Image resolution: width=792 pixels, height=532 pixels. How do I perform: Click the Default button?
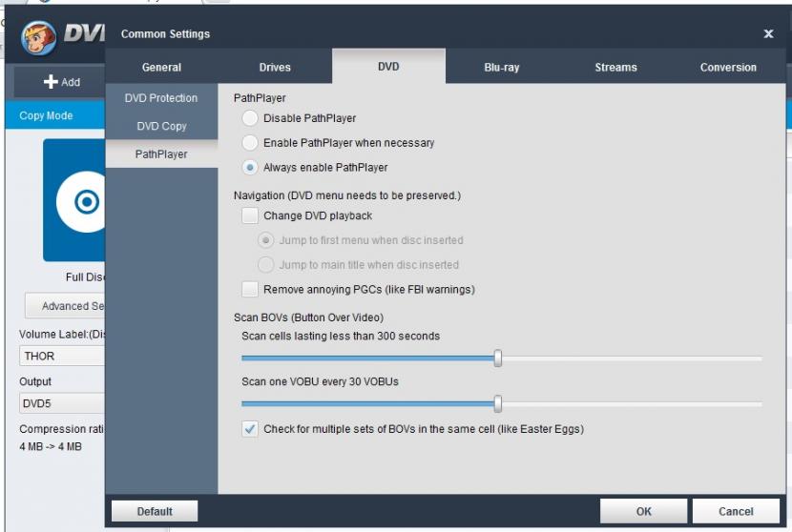[155, 511]
